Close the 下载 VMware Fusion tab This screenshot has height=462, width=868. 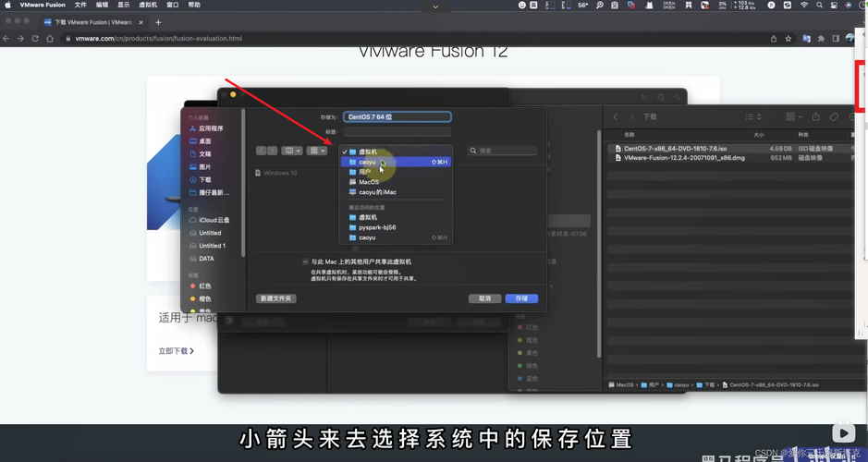coord(141,23)
